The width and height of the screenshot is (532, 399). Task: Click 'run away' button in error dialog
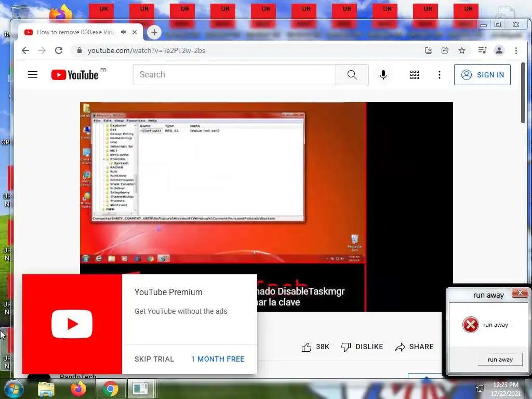pyautogui.click(x=500, y=360)
